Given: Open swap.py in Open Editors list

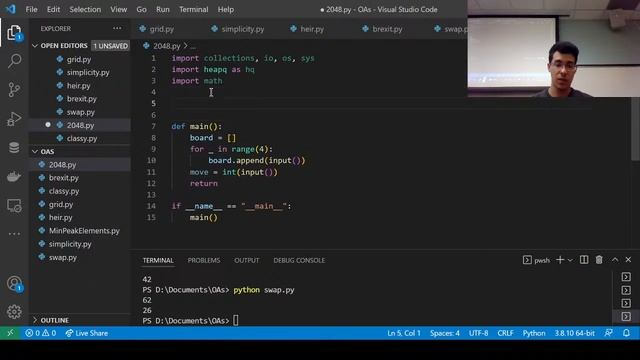Looking at the screenshot, I should pyautogui.click(x=80, y=112).
